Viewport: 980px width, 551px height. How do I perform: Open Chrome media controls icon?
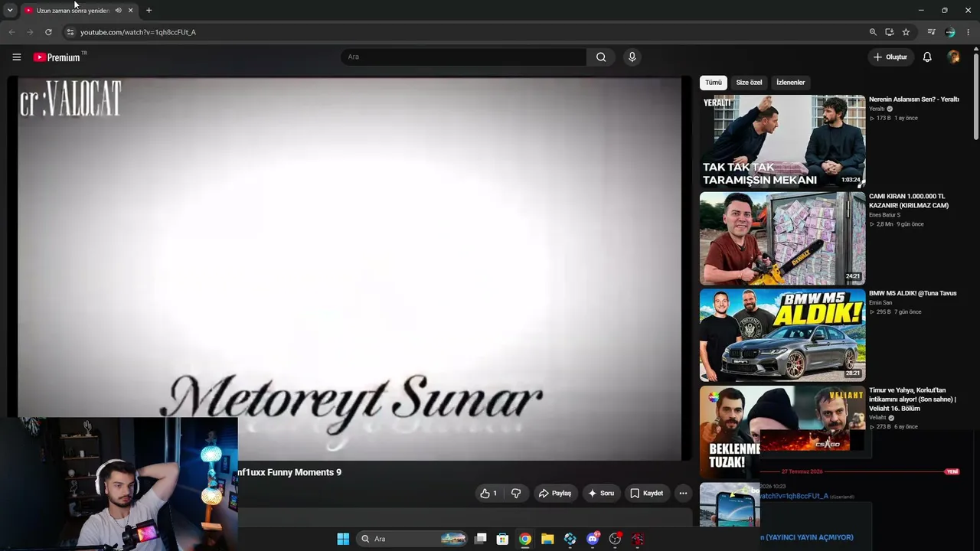[931, 32]
